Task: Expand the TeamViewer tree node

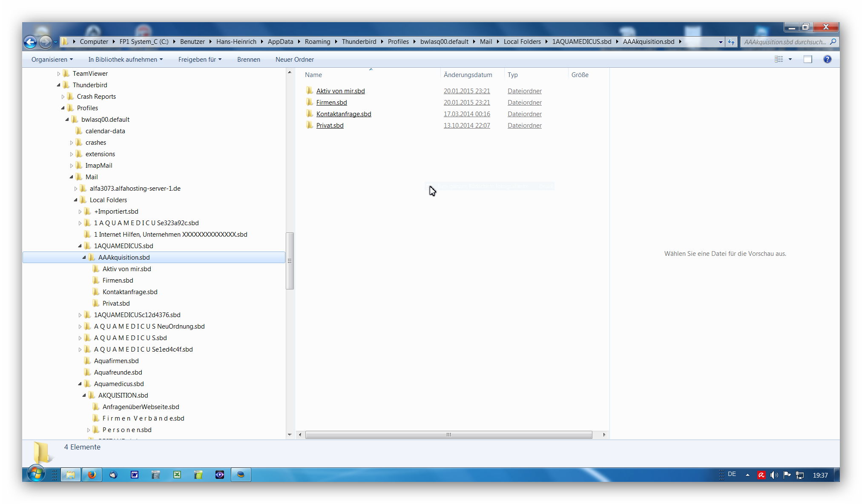Action: tap(59, 74)
